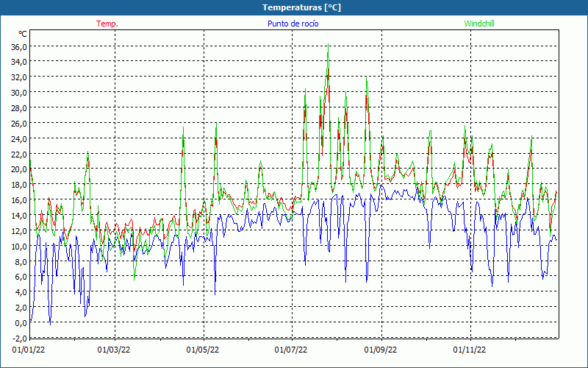The image size is (588, 368).
Task: Select the blue 'Punto de rocío' legend label
Action: [293, 24]
